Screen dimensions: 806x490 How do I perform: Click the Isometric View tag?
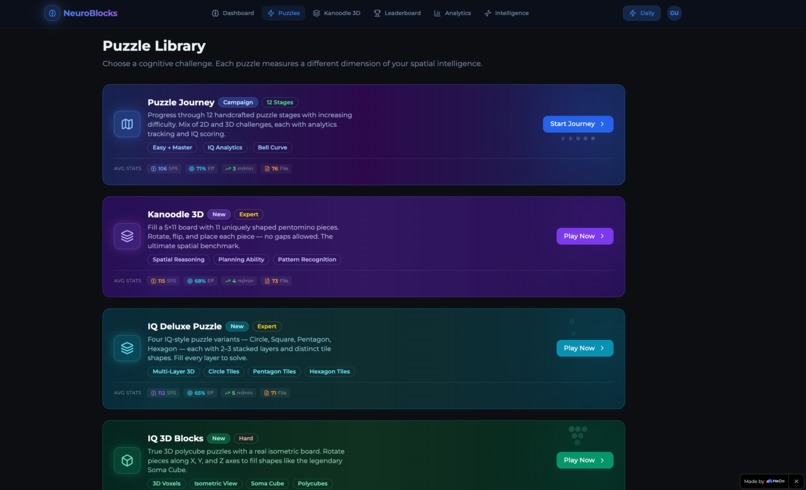(215, 484)
